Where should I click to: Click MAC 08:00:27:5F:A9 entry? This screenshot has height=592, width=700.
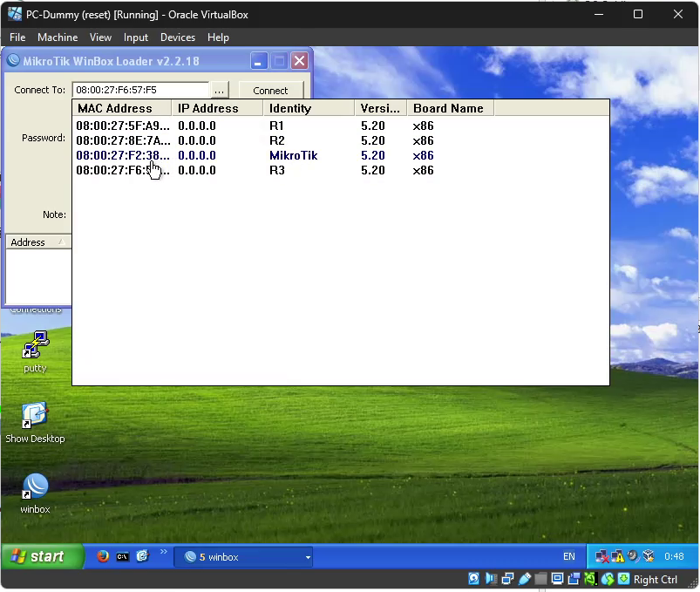[x=123, y=126]
